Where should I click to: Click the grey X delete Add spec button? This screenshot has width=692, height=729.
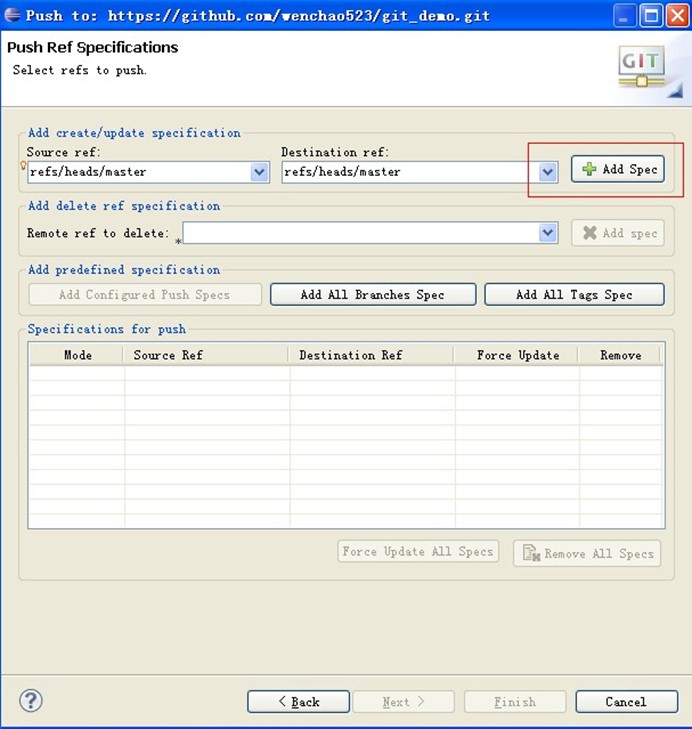click(617, 233)
